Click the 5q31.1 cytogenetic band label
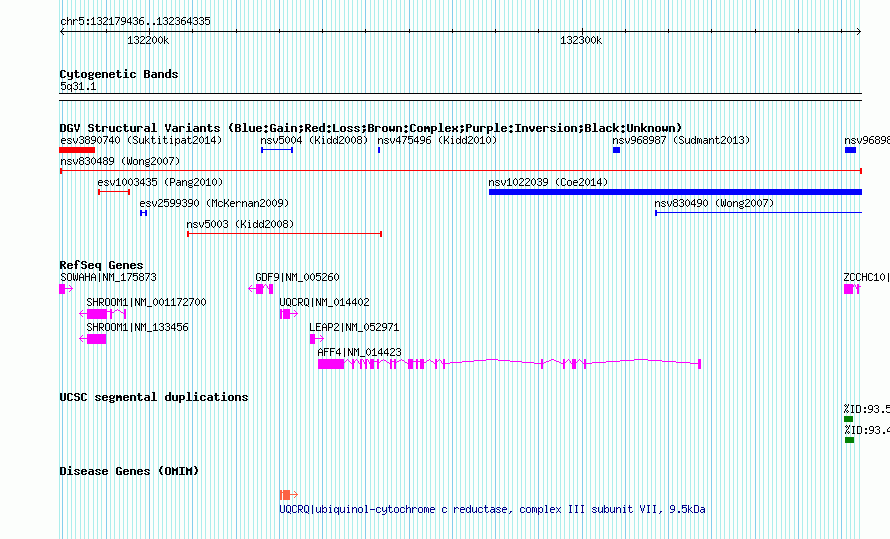890x539 pixels. pos(78,87)
